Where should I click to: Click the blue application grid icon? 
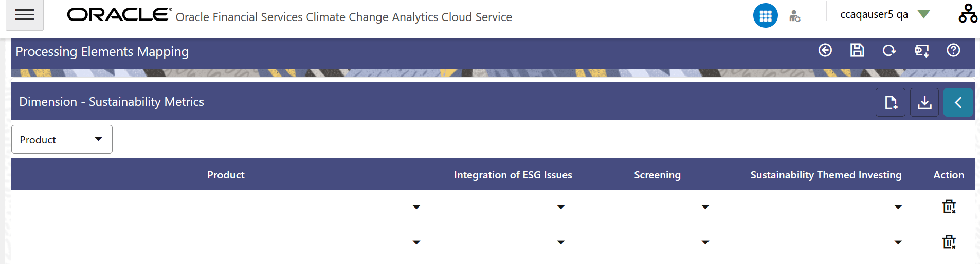tap(765, 16)
